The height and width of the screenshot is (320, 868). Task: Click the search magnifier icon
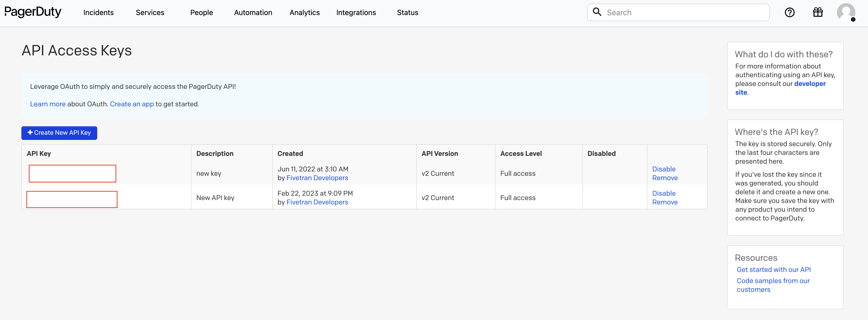tap(597, 12)
